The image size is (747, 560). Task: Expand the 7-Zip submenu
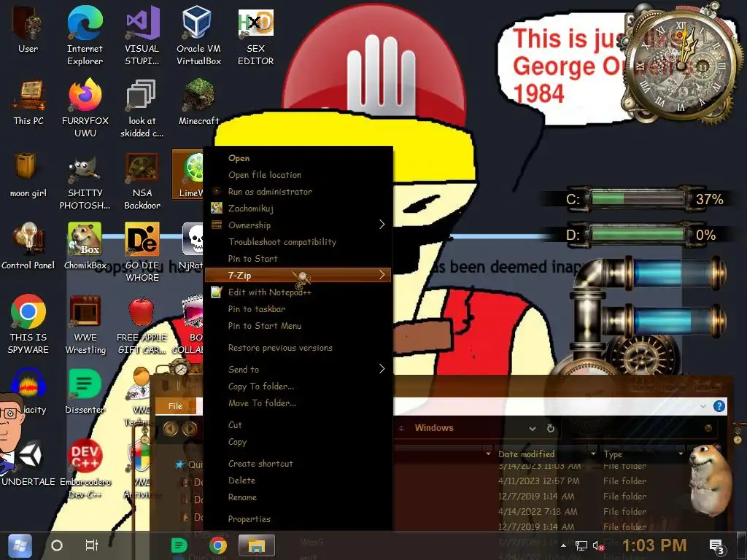[298, 275]
